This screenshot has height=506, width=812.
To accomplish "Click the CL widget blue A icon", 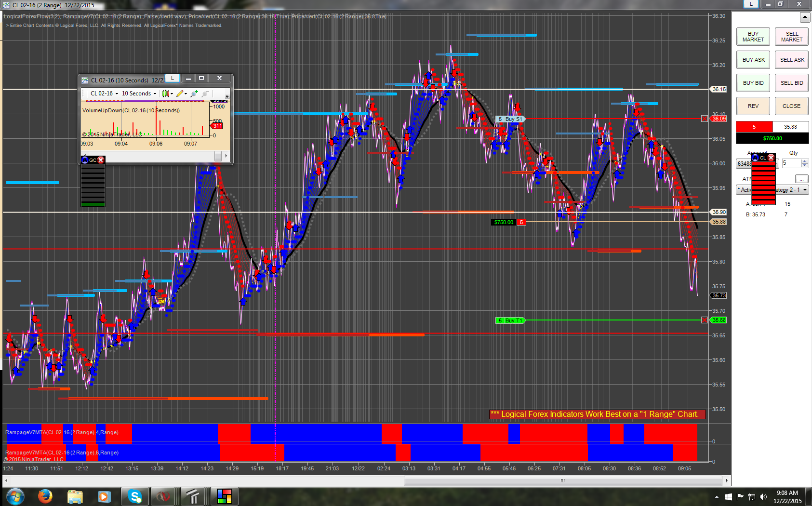I will tap(755, 158).
